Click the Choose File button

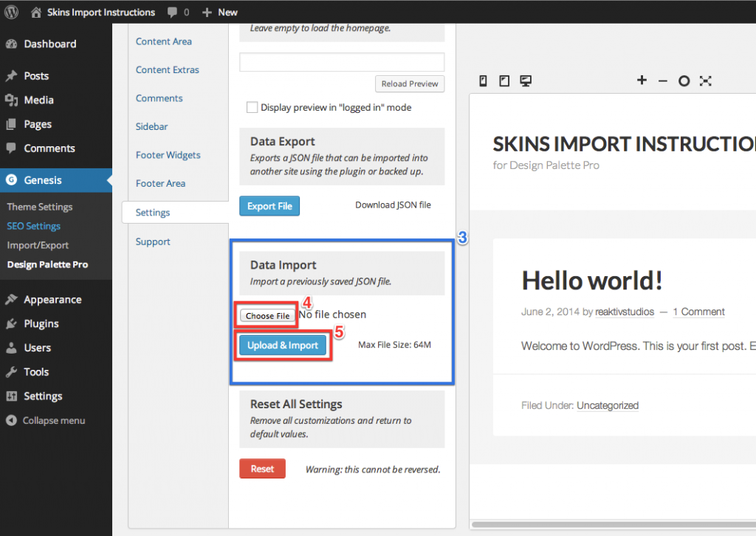[267, 316]
